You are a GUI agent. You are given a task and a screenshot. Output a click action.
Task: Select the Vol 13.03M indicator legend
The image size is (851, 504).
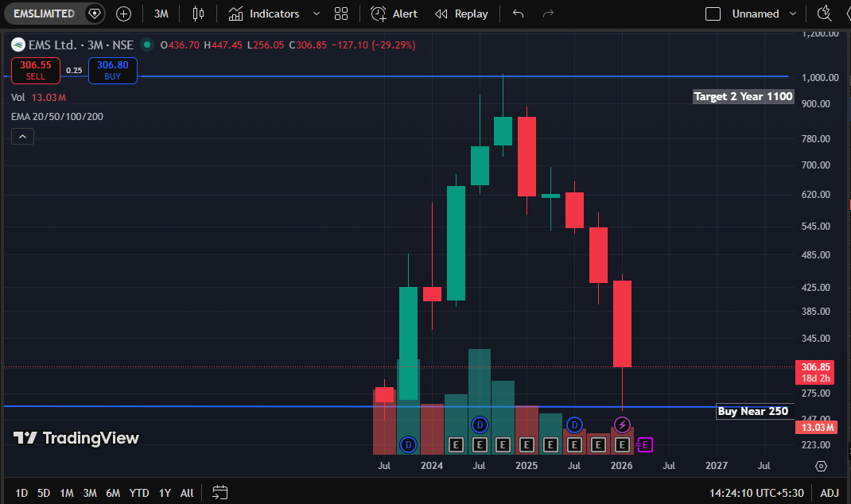point(38,97)
